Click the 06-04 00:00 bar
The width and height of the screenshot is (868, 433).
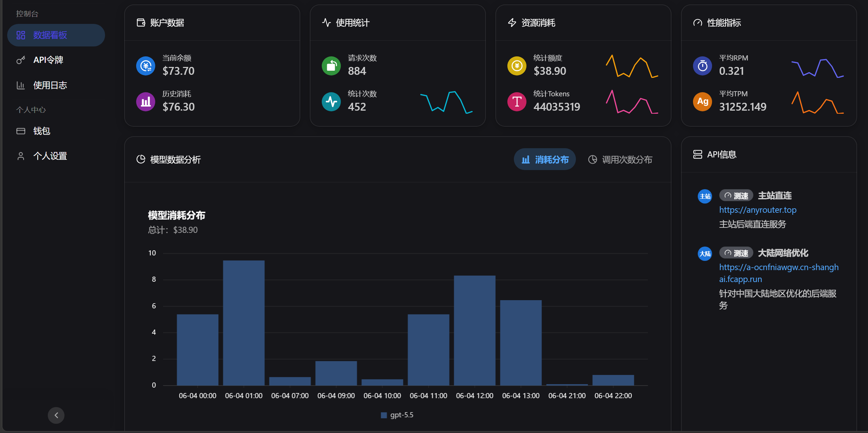pos(198,350)
